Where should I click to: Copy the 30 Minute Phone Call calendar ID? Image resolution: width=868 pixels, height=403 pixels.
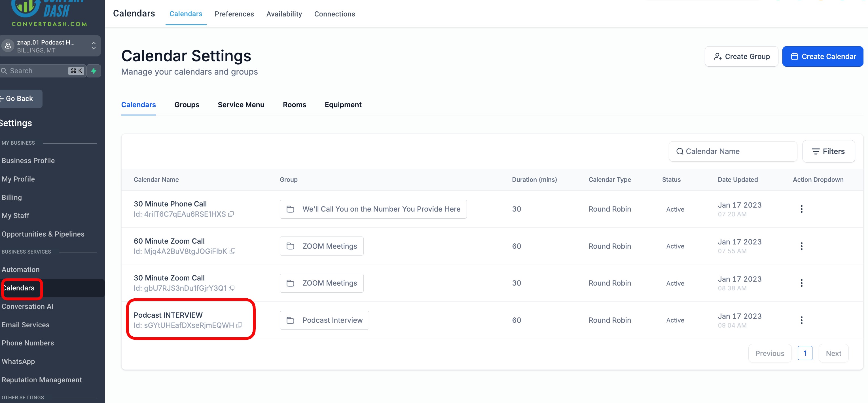click(231, 214)
